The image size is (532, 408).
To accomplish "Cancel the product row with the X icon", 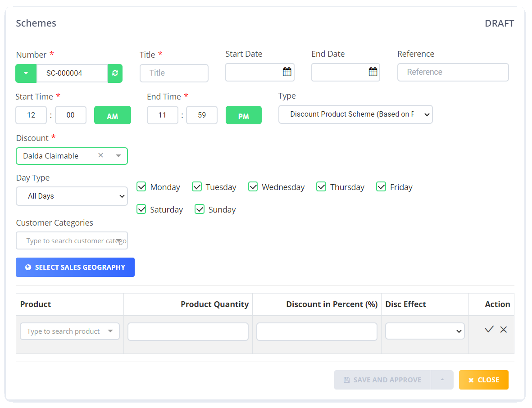I will pyautogui.click(x=503, y=329).
